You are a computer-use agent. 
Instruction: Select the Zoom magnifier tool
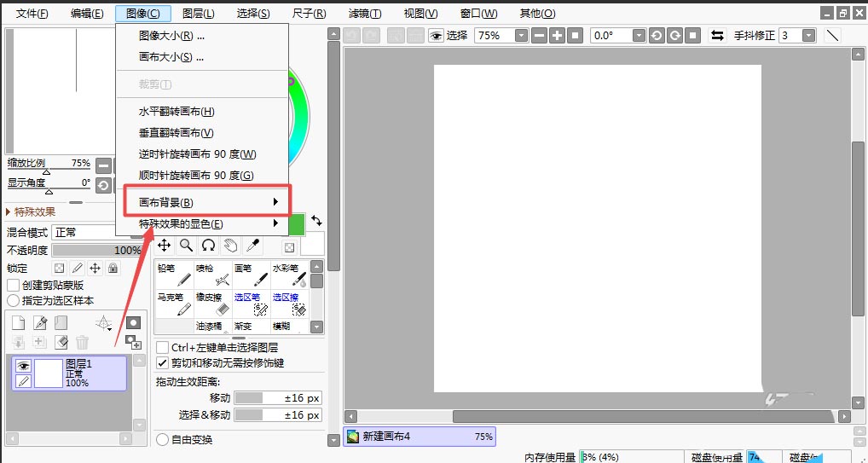pos(187,246)
